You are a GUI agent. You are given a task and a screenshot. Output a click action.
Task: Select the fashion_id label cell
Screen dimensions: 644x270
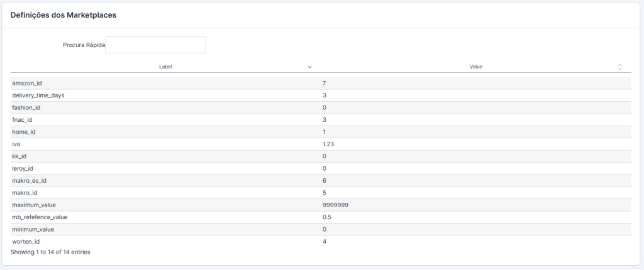(x=26, y=107)
